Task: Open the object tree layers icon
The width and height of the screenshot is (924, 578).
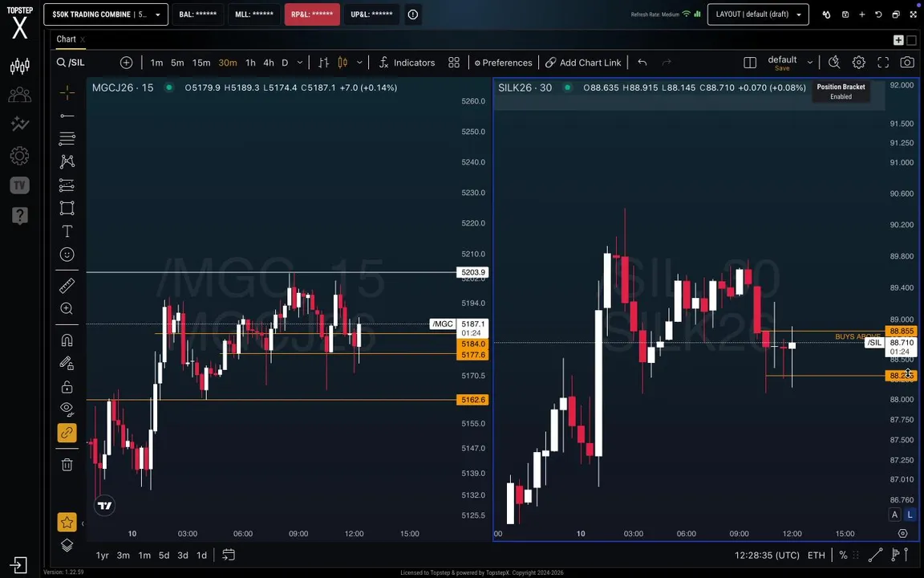Action: point(67,545)
